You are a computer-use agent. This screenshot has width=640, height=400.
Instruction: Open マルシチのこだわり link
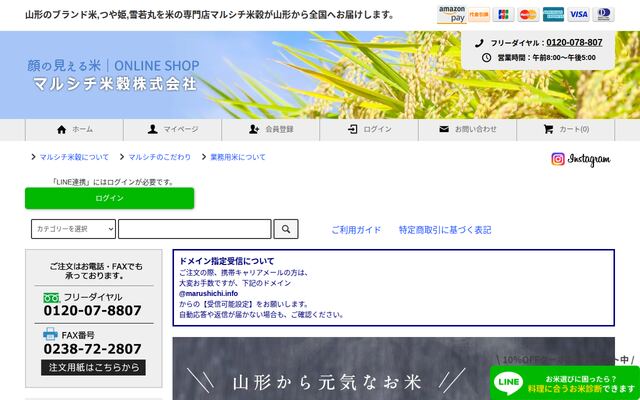[x=160, y=157]
